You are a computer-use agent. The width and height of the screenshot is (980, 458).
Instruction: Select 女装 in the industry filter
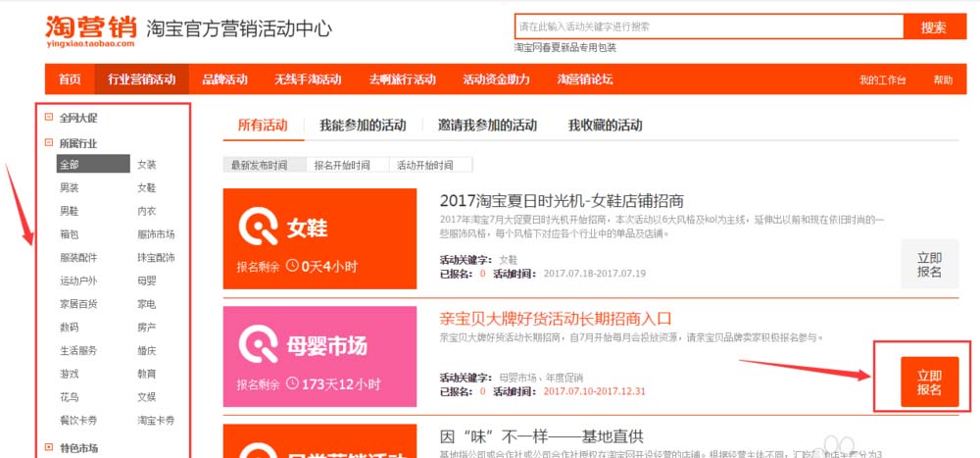tap(147, 165)
